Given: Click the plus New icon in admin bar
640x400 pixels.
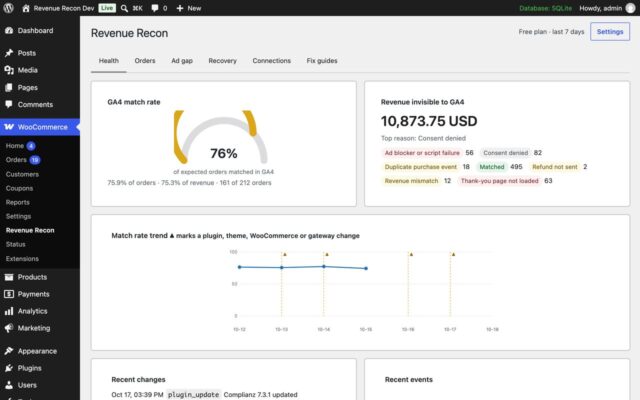Looking at the screenshot, I should point(180,8).
